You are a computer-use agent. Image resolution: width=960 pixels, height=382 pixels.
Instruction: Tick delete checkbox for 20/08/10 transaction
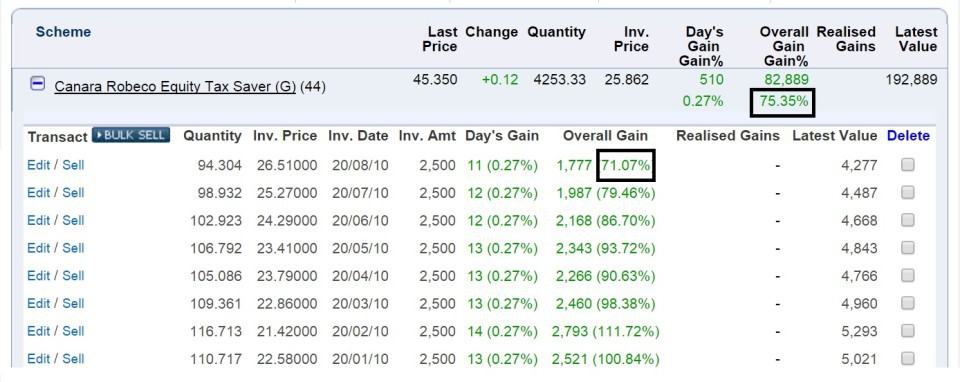[x=907, y=165]
